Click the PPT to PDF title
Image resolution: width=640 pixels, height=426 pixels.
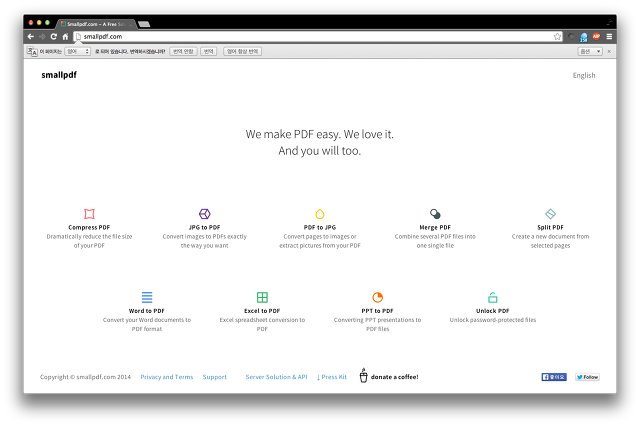tap(378, 311)
